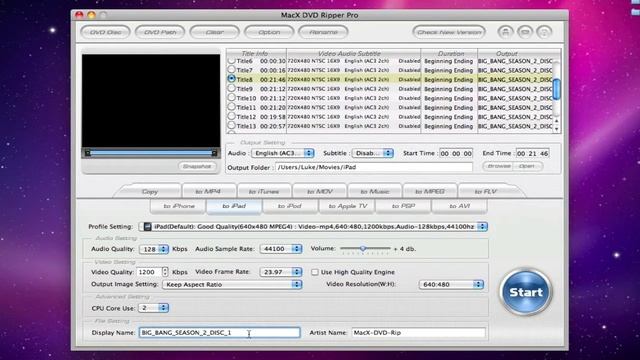This screenshot has width=640, height=360.
Task: Open the Audio Sample Rate dropdown
Action: [281, 249]
